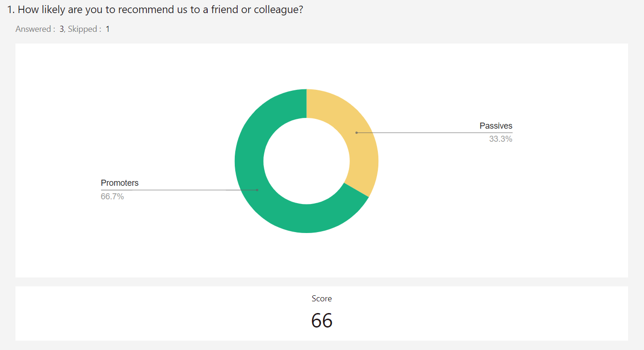Click the leader dot on Promoters segment

click(x=257, y=190)
